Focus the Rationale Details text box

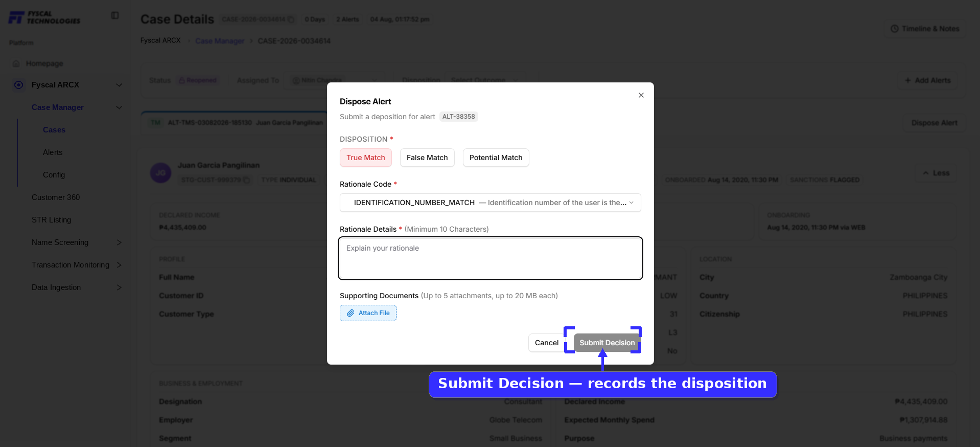tap(491, 258)
